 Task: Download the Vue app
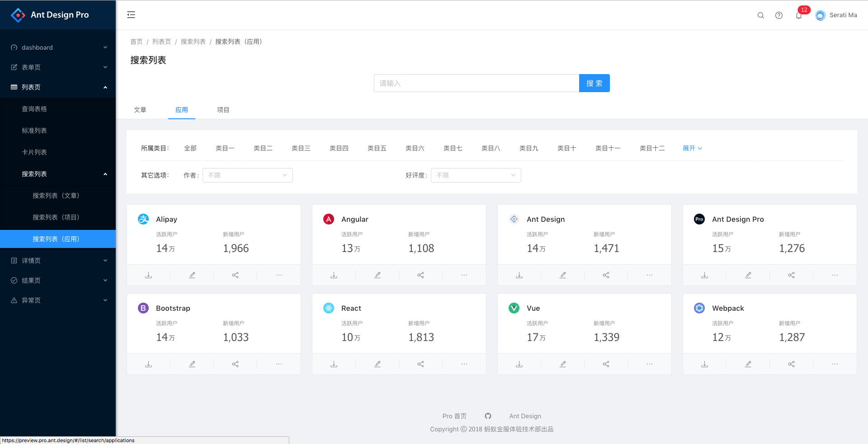tap(519, 364)
